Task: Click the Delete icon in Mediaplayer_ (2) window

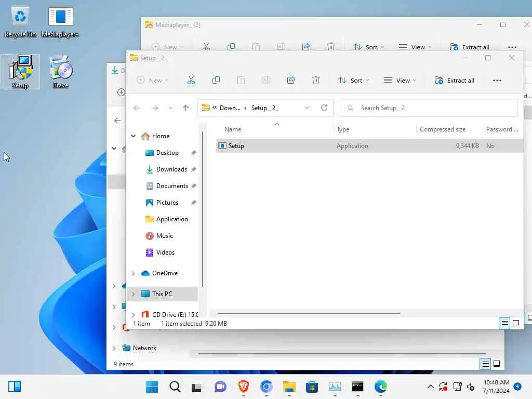Action: [331, 47]
